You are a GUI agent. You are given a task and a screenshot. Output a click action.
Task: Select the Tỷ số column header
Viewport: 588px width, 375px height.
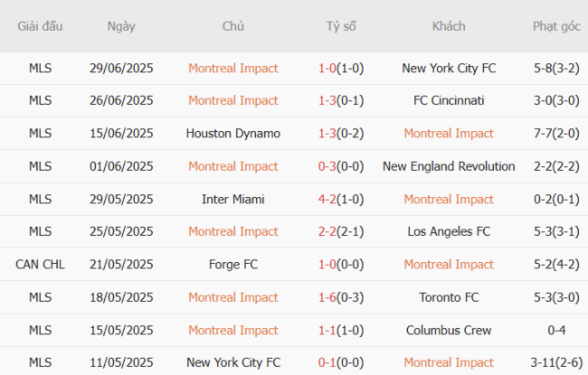(x=341, y=26)
